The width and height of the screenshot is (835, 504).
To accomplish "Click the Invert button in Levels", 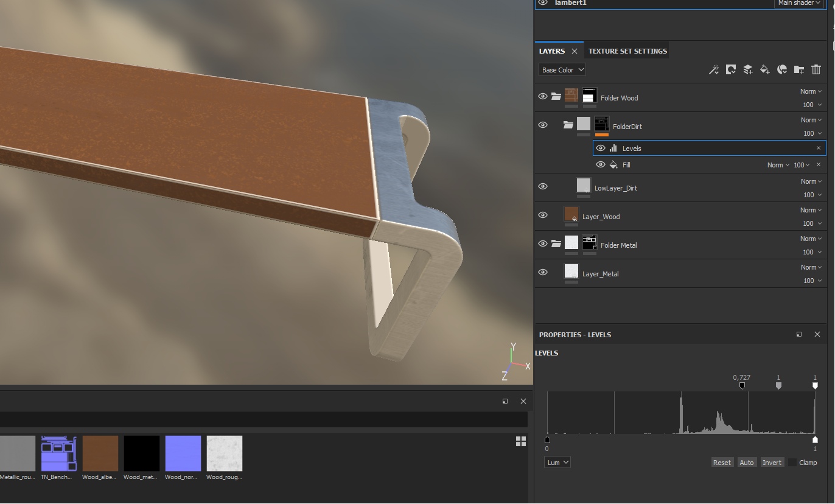I will (772, 463).
